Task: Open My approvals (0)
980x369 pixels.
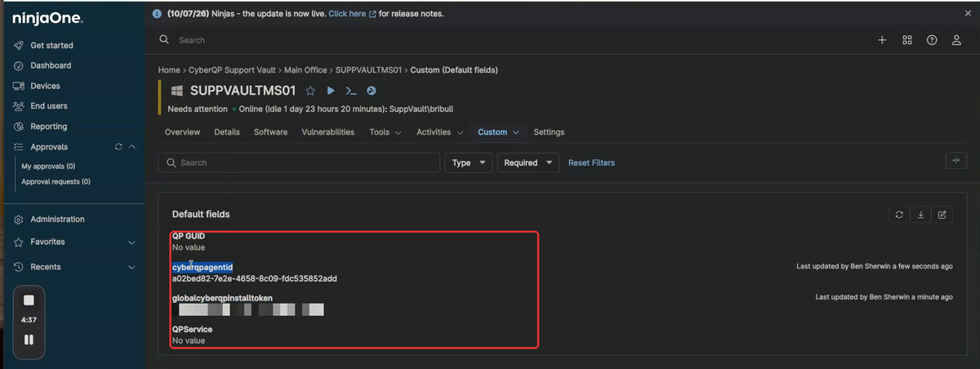Action: pos(48,166)
